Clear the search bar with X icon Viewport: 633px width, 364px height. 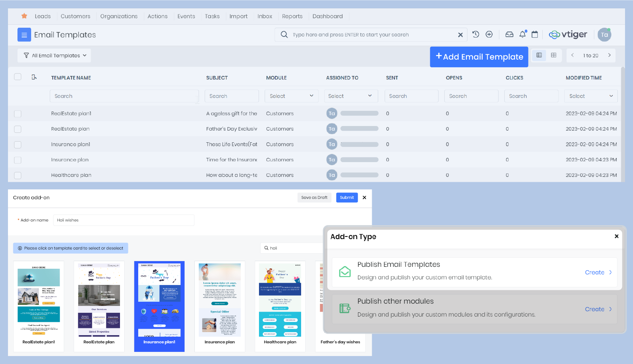pos(460,35)
